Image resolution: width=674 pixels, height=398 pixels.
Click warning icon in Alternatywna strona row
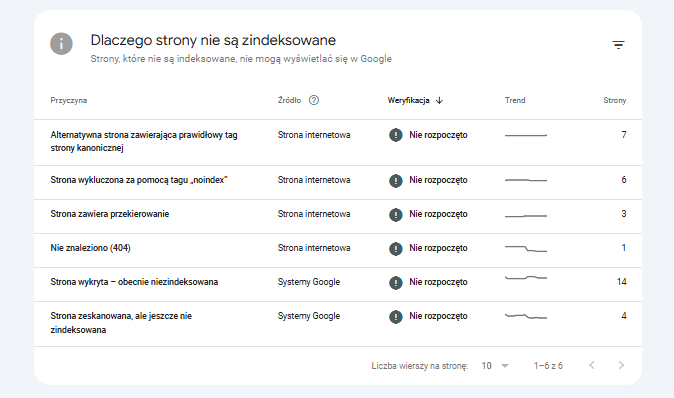395,135
